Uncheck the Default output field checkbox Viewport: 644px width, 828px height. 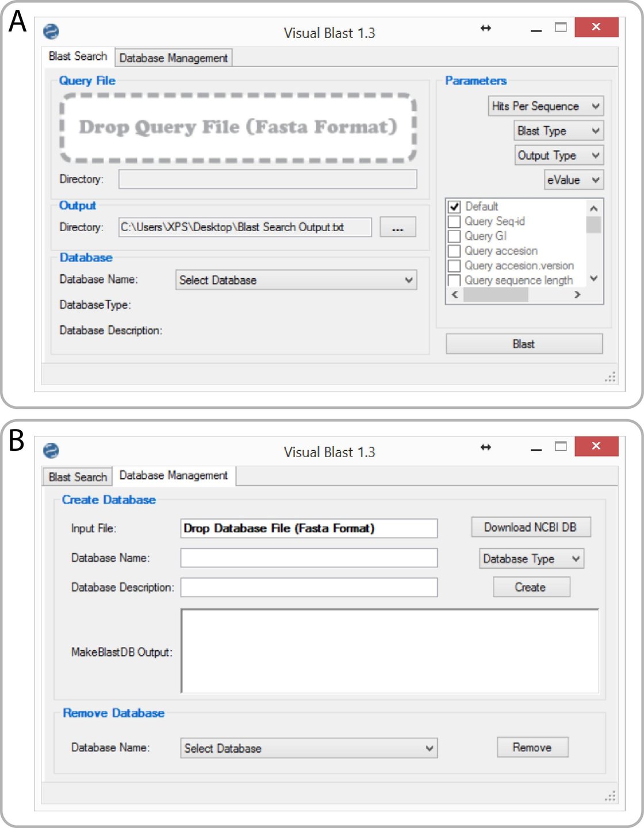click(454, 206)
